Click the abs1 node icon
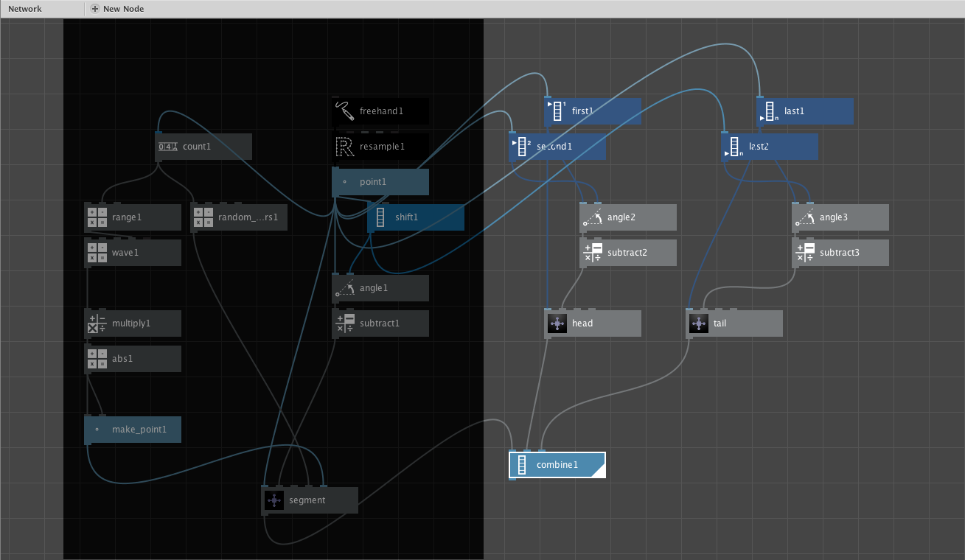Viewport: 965px width, 560px height. pos(97,359)
